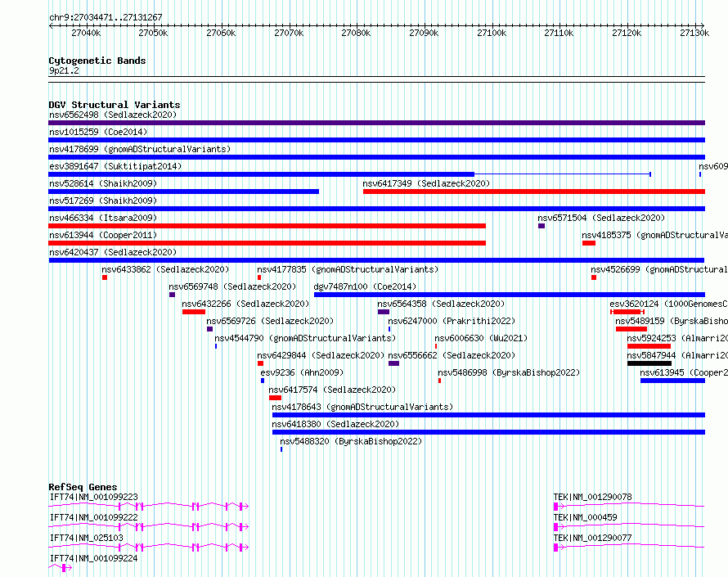Click the red nsv4185375 variant block
728x577 pixels.
tap(589, 243)
